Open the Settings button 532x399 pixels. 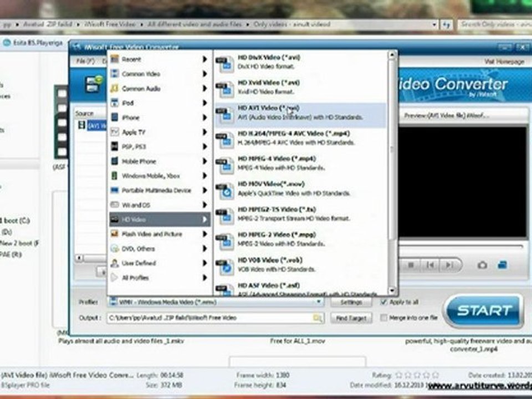[x=351, y=302]
